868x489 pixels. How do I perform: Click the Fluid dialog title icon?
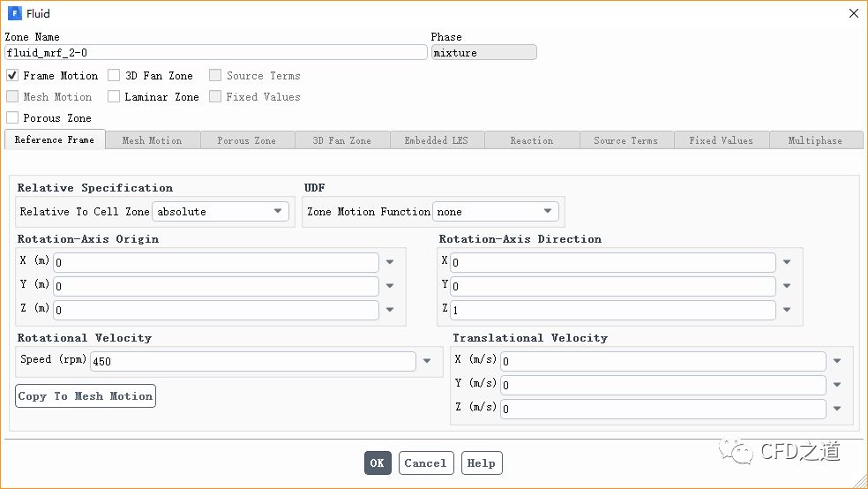pyautogui.click(x=13, y=13)
